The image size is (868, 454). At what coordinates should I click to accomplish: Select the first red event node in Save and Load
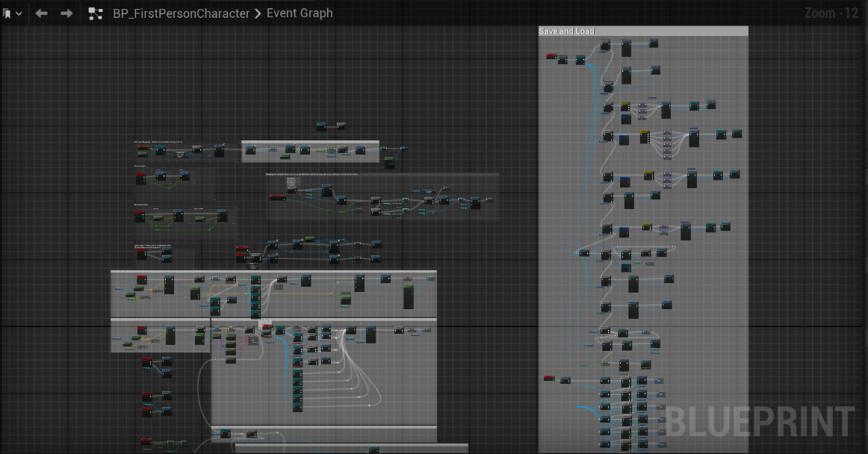[551, 56]
